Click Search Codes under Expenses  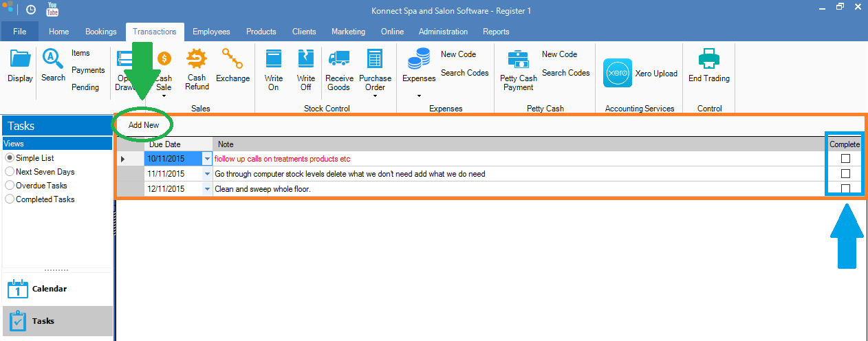tap(465, 73)
